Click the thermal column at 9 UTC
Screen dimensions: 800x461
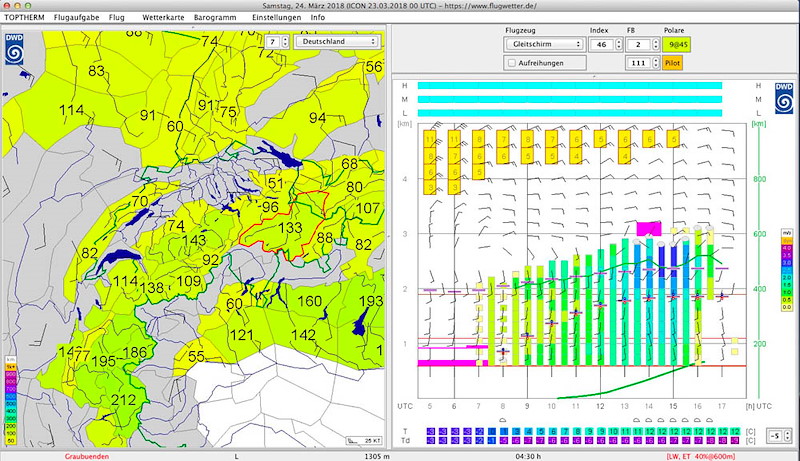(x=528, y=316)
